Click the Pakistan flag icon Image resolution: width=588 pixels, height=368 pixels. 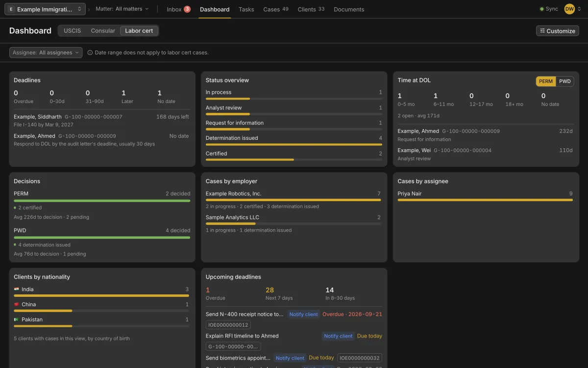(17, 319)
